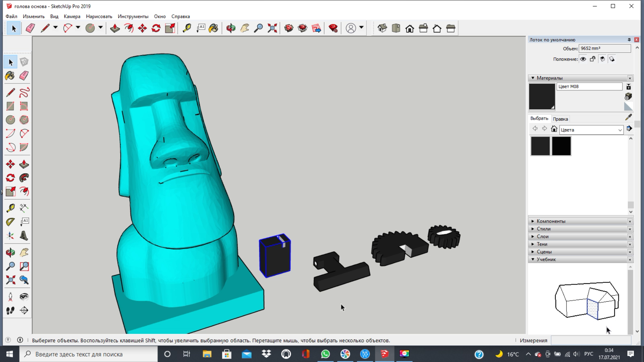This screenshot has height=362, width=644.
Task: Select the Walk footprints tool
Action: [10, 310]
